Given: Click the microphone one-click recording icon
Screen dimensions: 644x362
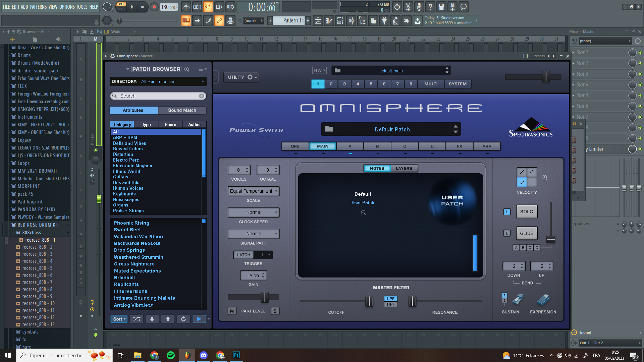Looking at the screenshot, I should [x=419, y=7].
